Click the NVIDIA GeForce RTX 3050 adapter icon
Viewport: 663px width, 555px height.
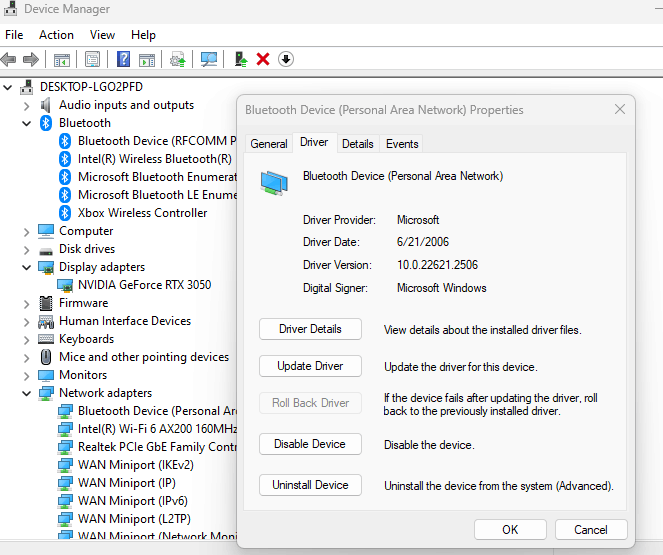coord(65,285)
